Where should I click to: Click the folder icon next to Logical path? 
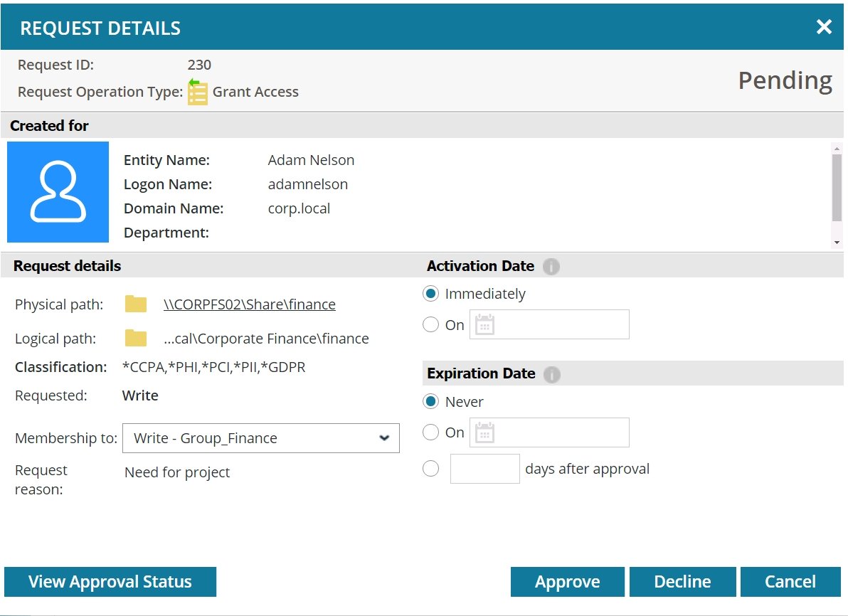pyautogui.click(x=135, y=338)
